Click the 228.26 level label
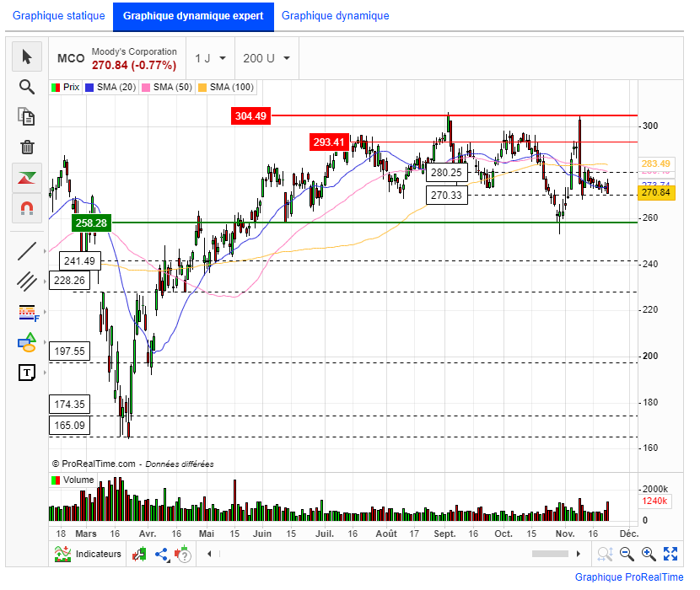The height and width of the screenshot is (590, 700). (x=69, y=281)
